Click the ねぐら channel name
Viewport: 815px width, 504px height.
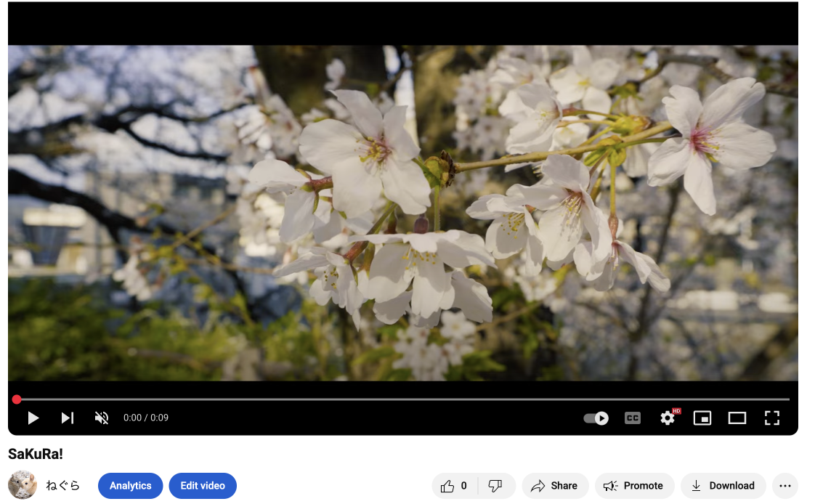(x=62, y=486)
